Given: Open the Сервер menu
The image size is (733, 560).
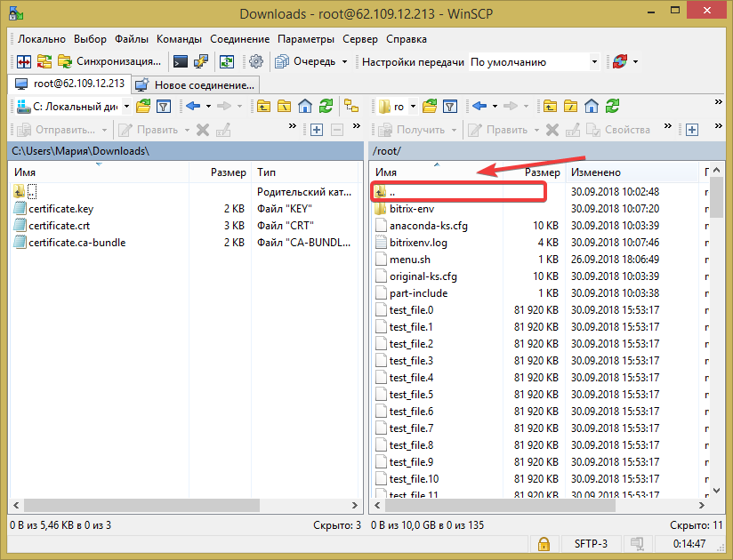Looking at the screenshot, I should coord(360,39).
